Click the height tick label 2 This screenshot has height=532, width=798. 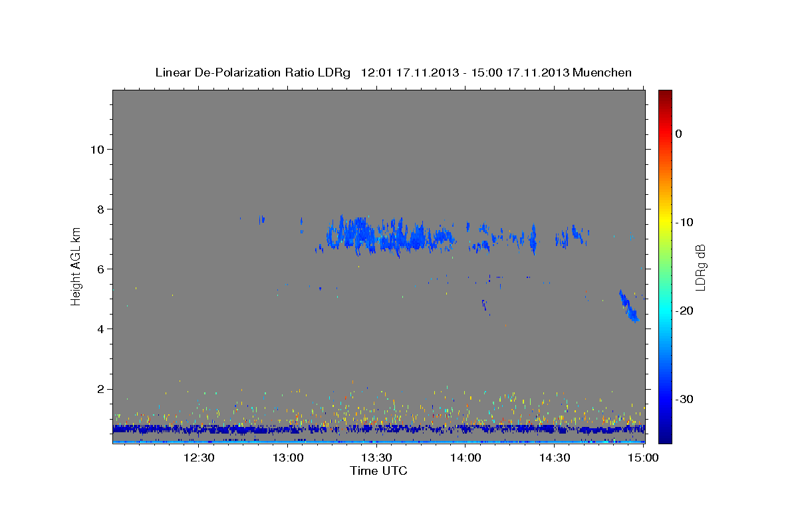(x=100, y=388)
